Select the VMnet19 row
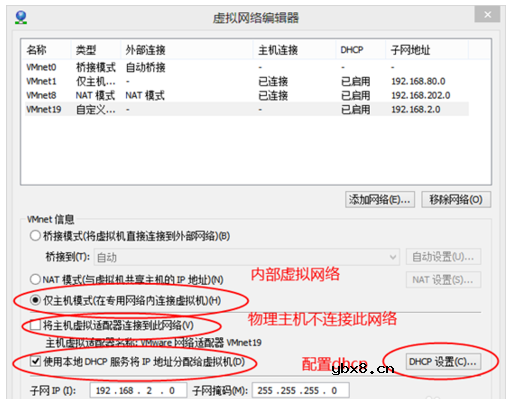 pyautogui.click(x=247, y=109)
